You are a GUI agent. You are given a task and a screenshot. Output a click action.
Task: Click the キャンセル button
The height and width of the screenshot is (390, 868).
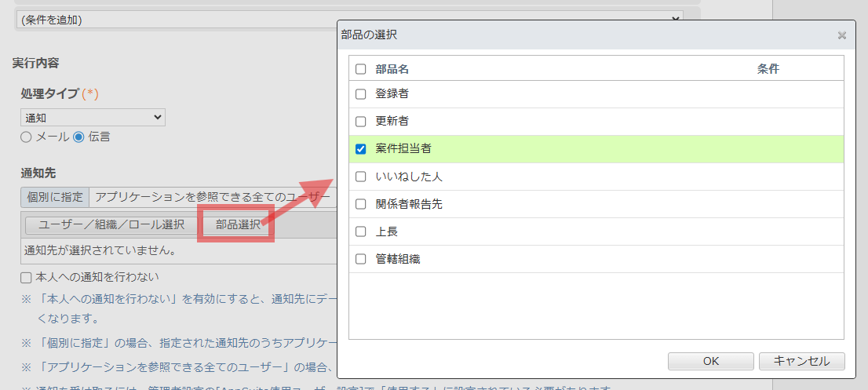click(x=801, y=361)
